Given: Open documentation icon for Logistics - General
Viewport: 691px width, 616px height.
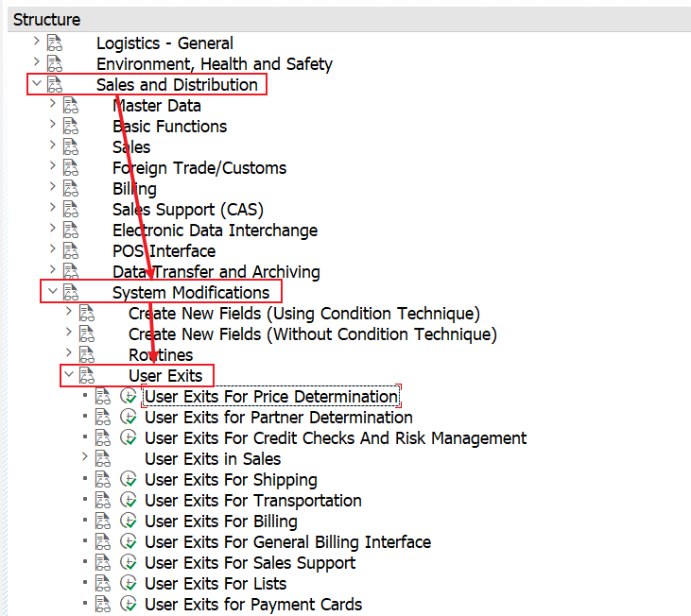Looking at the screenshot, I should (55, 43).
